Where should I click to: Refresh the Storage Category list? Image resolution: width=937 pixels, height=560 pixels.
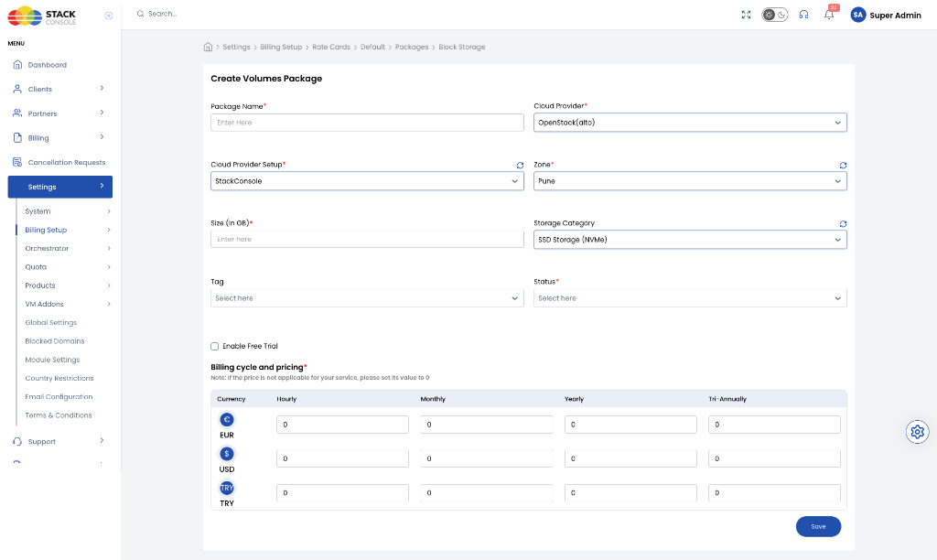click(x=843, y=223)
